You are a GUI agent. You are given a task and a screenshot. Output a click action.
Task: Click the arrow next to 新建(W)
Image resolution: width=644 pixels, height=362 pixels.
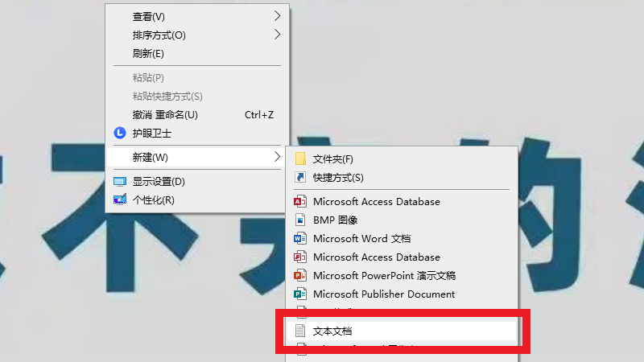pyautogui.click(x=277, y=156)
